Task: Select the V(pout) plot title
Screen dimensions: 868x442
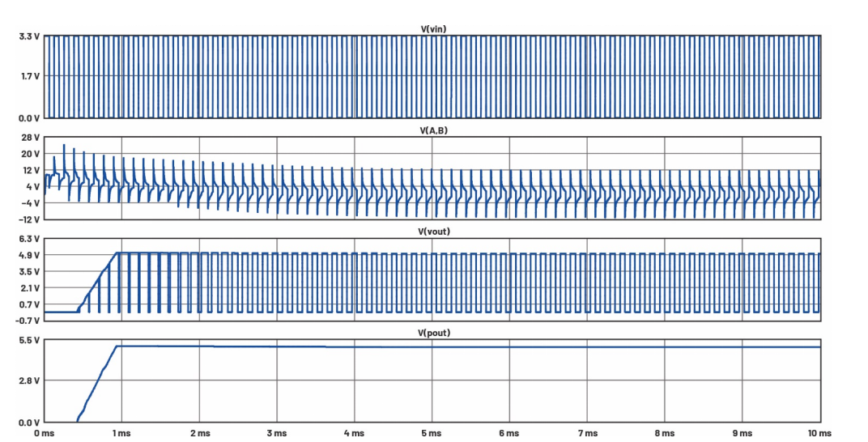Action: [x=433, y=334]
